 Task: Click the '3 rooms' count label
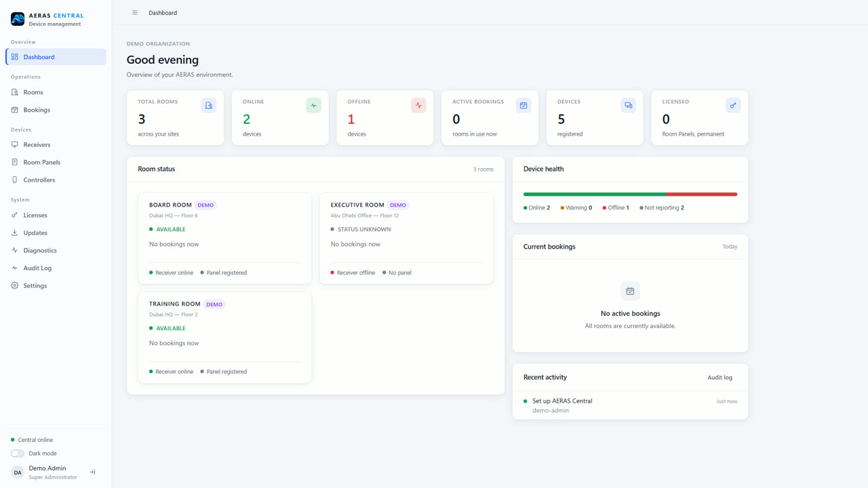click(484, 169)
